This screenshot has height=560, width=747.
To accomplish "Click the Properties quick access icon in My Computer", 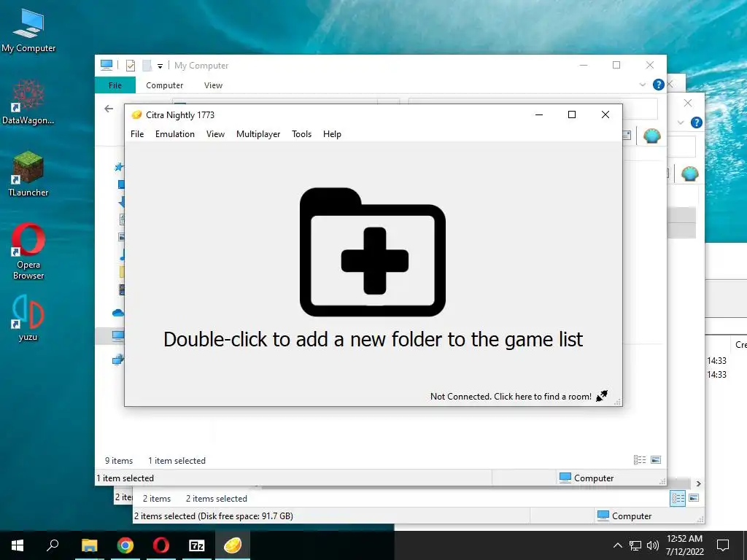I will (130, 66).
